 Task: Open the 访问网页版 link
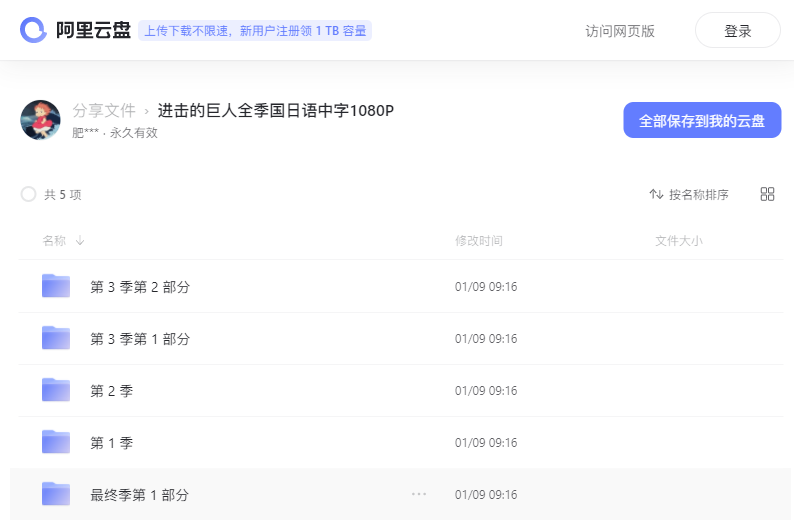pos(620,31)
